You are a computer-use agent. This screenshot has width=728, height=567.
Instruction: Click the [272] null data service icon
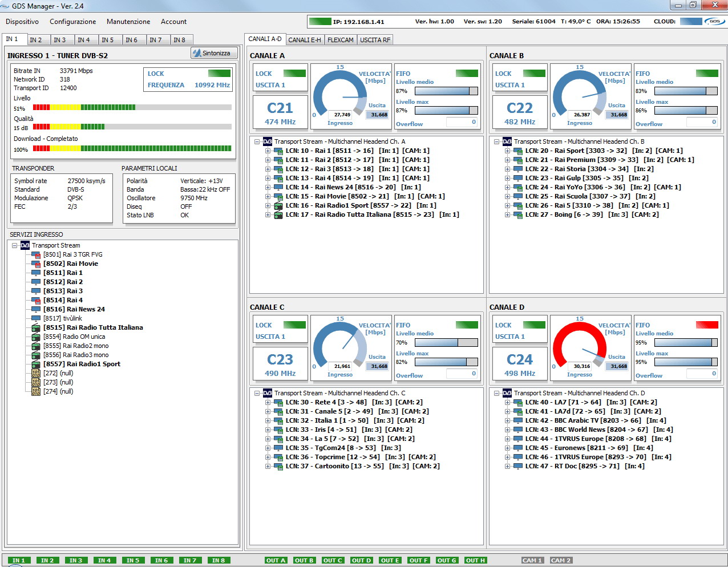point(36,374)
